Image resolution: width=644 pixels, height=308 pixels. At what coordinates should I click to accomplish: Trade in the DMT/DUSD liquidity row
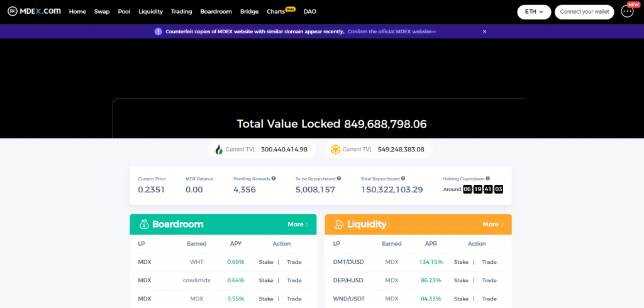click(489, 262)
